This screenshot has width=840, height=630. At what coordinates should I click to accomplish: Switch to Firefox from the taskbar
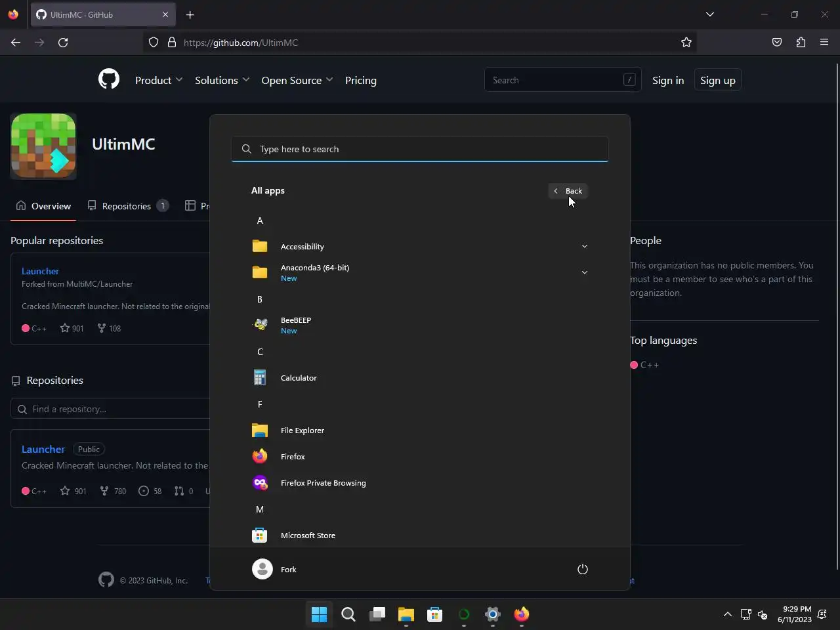[522, 614]
